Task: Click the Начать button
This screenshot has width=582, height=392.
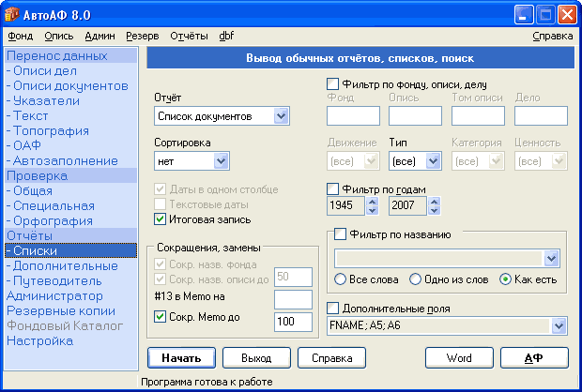Action: pyautogui.click(x=181, y=358)
